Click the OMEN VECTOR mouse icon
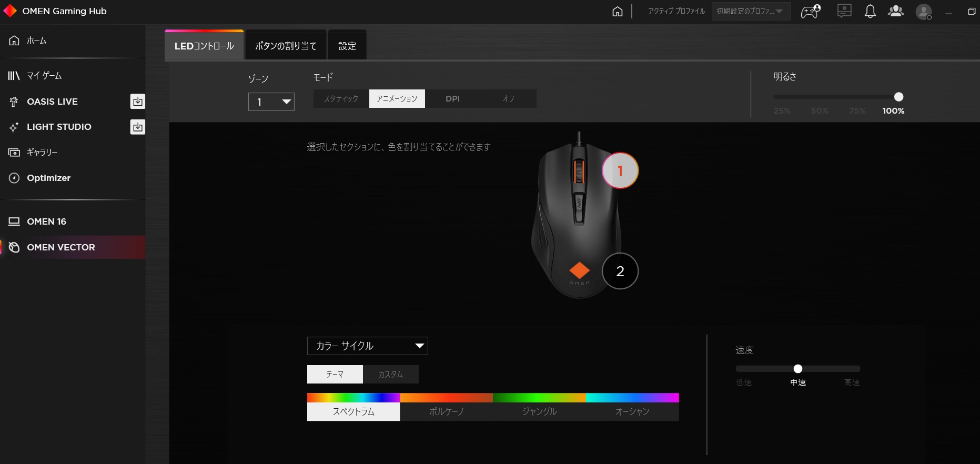 14,247
